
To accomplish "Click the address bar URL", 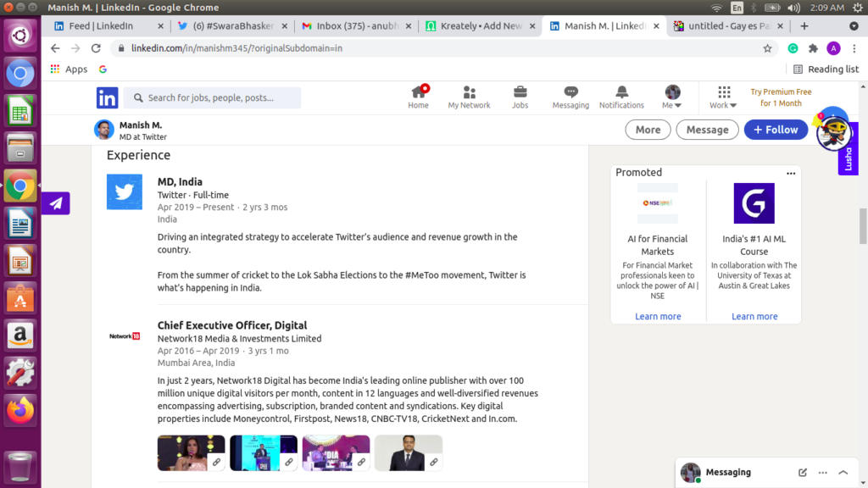I will tap(237, 48).
